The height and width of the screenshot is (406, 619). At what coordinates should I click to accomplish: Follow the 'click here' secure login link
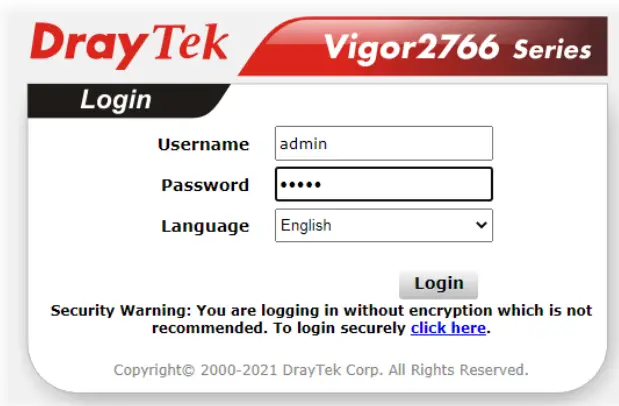[x=448, y=328]
